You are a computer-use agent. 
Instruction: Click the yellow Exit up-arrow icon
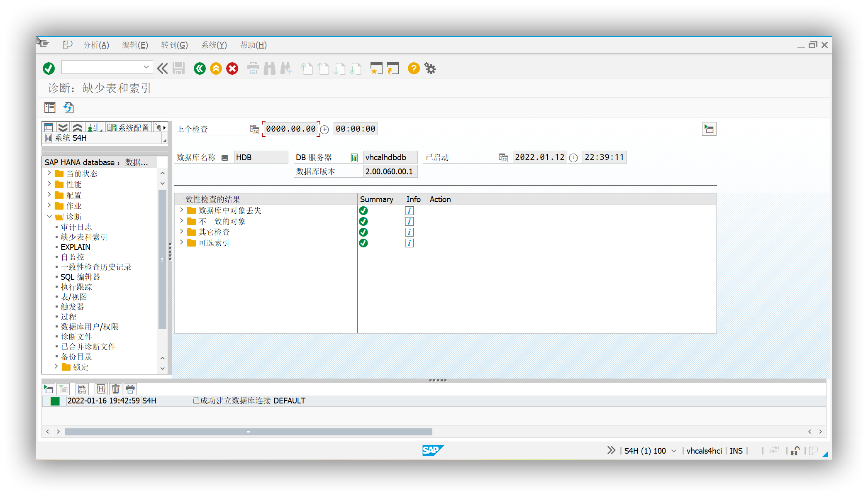(216, 68)
